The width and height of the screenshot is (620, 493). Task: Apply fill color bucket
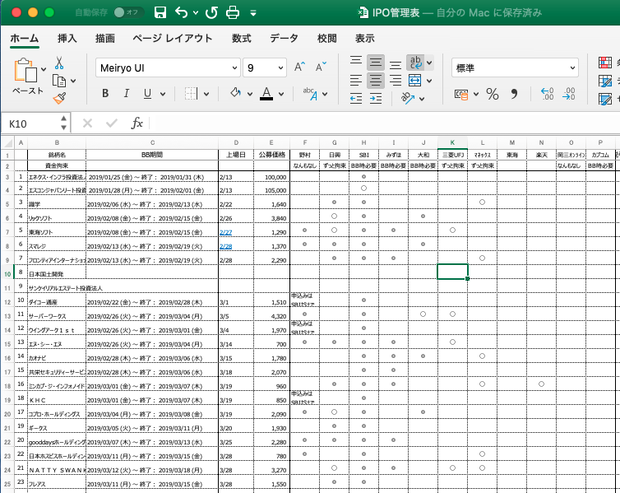236,93
